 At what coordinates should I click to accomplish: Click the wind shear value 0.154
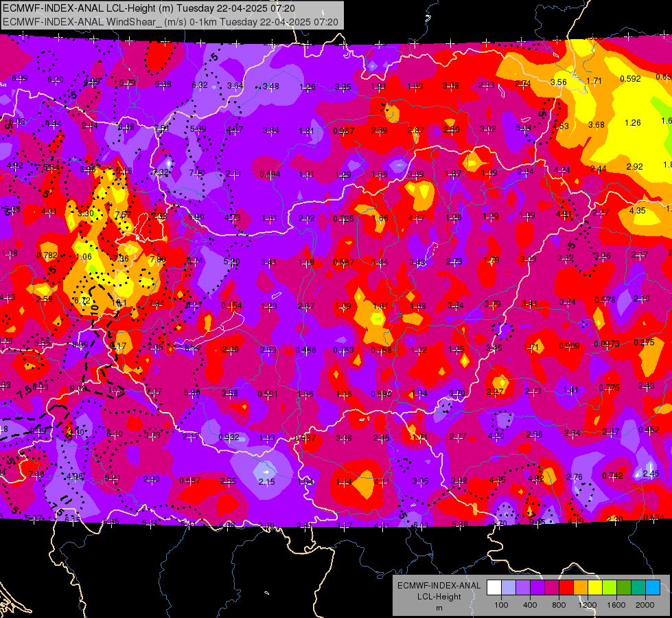pos(231,306)
